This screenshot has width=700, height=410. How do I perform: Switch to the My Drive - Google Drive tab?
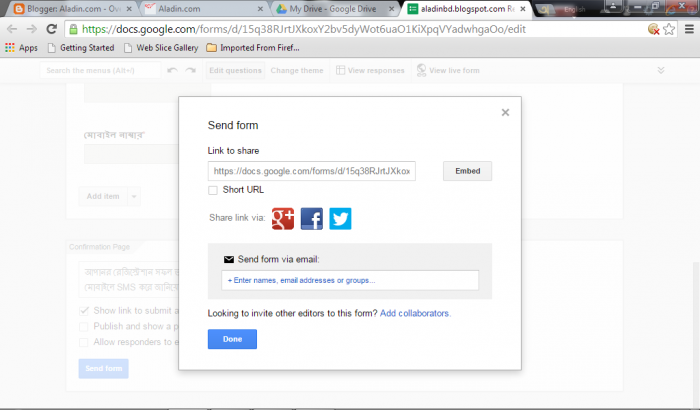335,8
